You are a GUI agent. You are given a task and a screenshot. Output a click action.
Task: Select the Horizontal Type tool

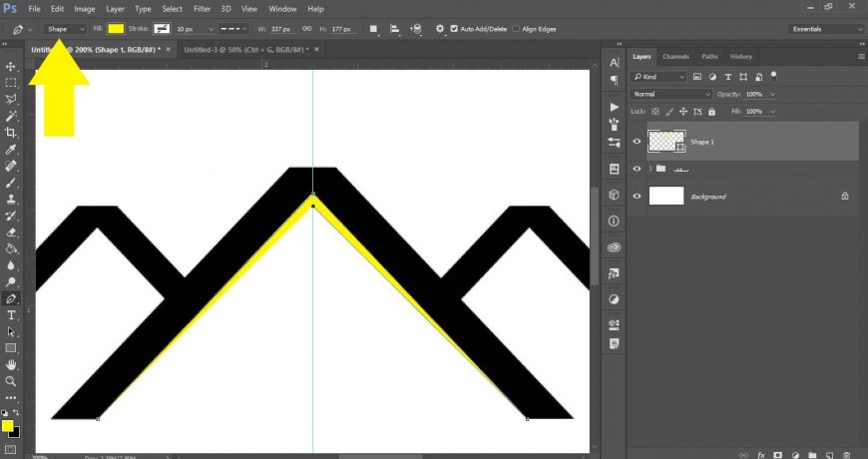11,314
